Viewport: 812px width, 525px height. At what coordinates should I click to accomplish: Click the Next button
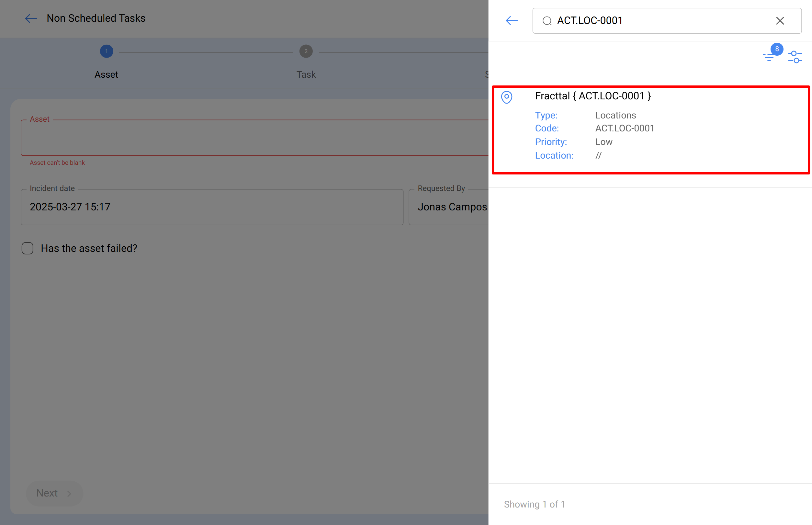pyautogui.click(x=54, y=493)
